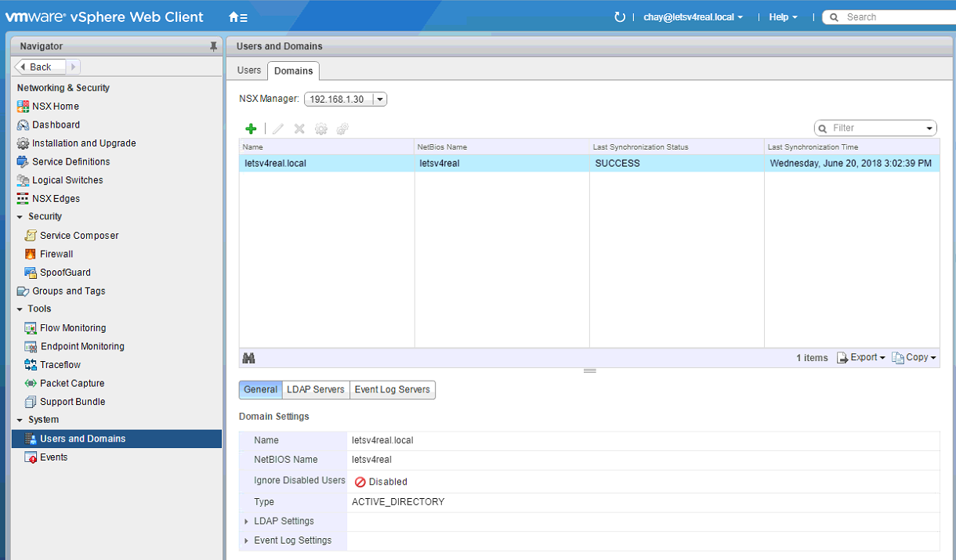Expand the LDAP Settings row
This screenshot has height=560, width=956.
tap(247, 522)
